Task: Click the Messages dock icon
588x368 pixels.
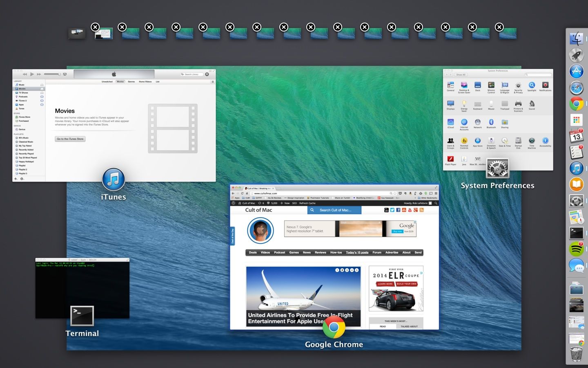Action: pyautogui.click(x=576, y=266)
